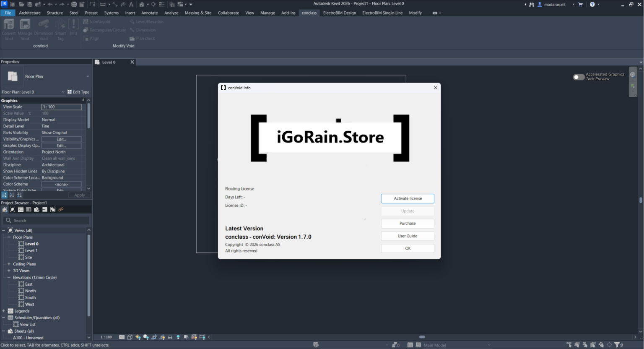644x349 pixels.
Task: Toggle the temporary hide/isolate glasses icon
Action: (170, 337)
